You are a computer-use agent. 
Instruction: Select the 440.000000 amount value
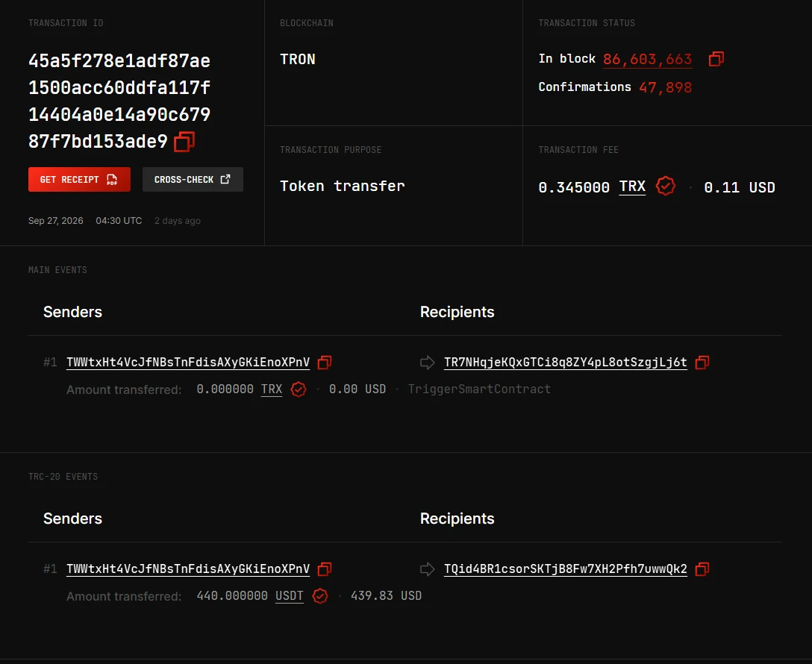(232, 595)
